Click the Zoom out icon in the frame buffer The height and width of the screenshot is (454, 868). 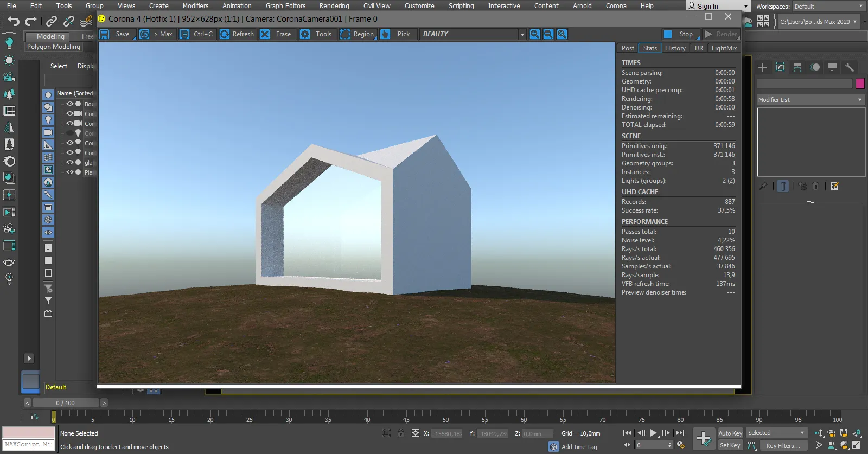point(548,34)
